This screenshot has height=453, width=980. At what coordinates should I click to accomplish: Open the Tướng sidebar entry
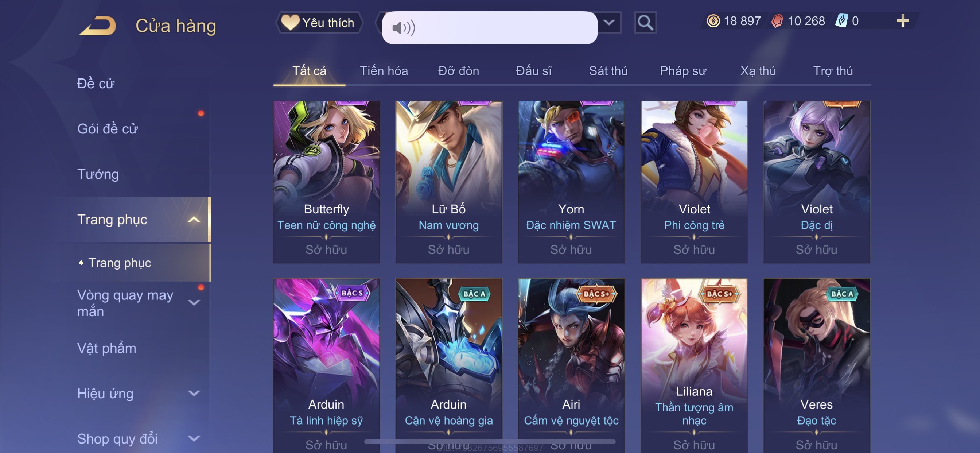[x=98, y=174]
